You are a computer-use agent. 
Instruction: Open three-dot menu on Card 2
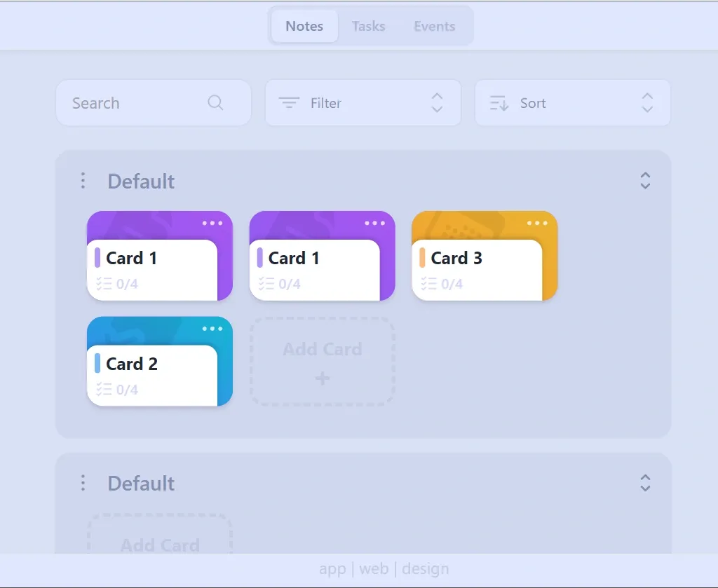212,329
